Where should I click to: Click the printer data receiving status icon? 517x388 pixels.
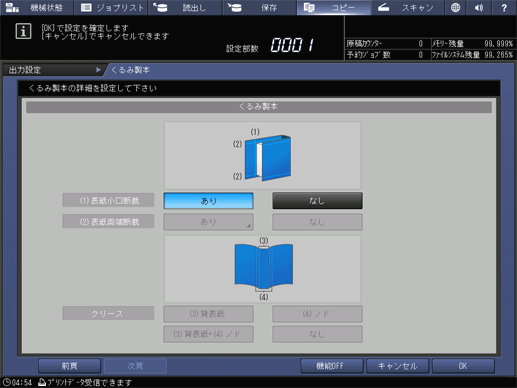(42, 382)
